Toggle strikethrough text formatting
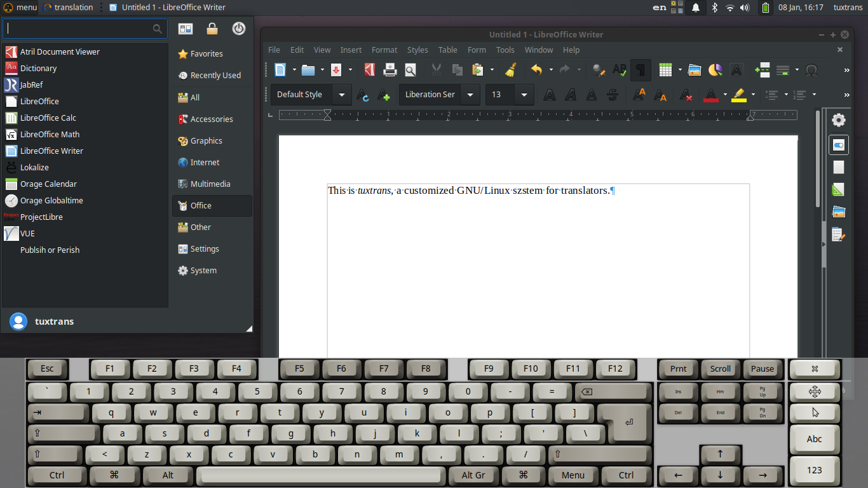 pyautogui.click(x=613, y=95)
